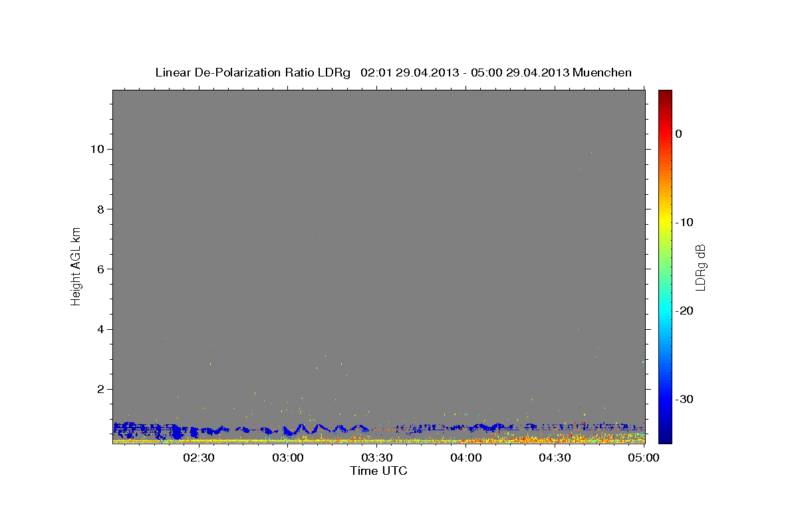Click the height tick label '6'

click(101, 269)
